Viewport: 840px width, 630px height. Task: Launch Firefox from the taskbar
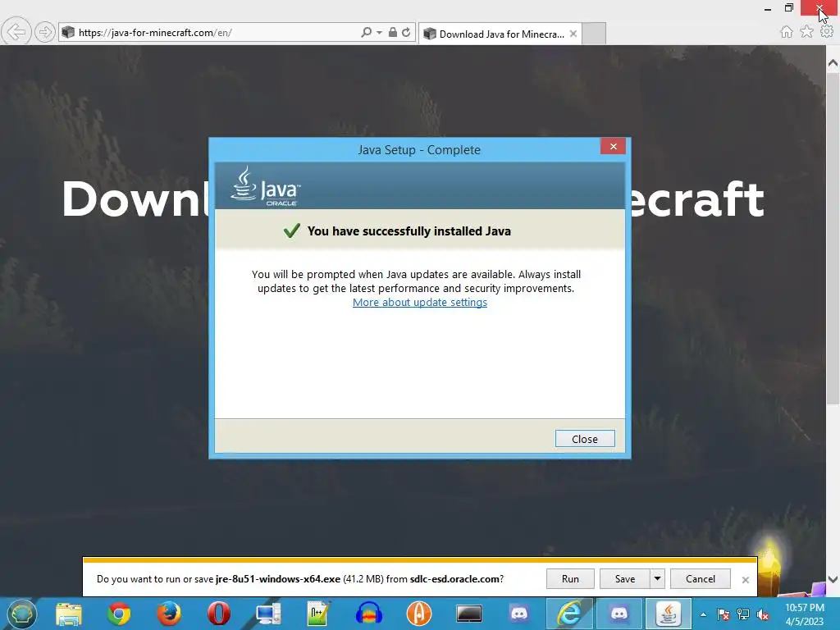(169, 614)
